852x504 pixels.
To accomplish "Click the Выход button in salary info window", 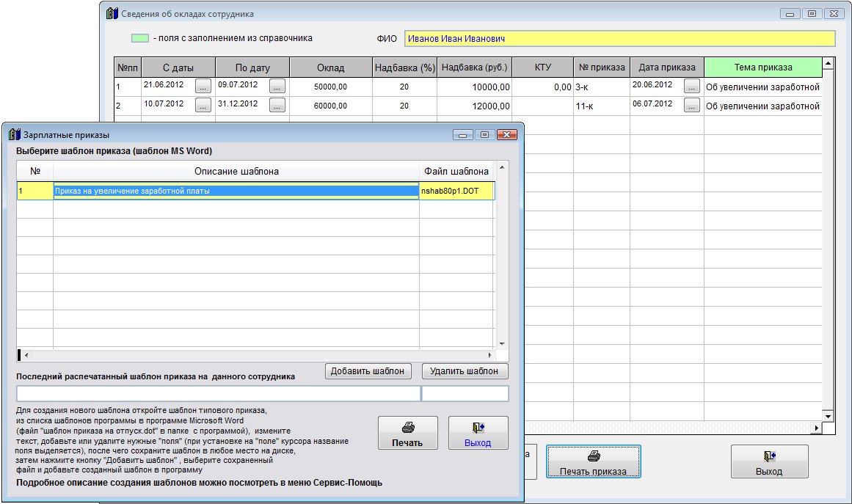I will [769, 462].
